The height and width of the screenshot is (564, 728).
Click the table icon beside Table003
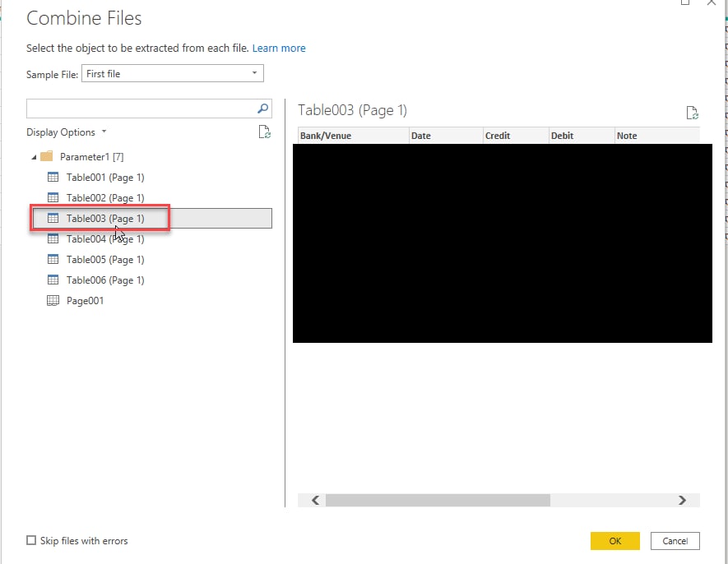[x=53, y=218]
